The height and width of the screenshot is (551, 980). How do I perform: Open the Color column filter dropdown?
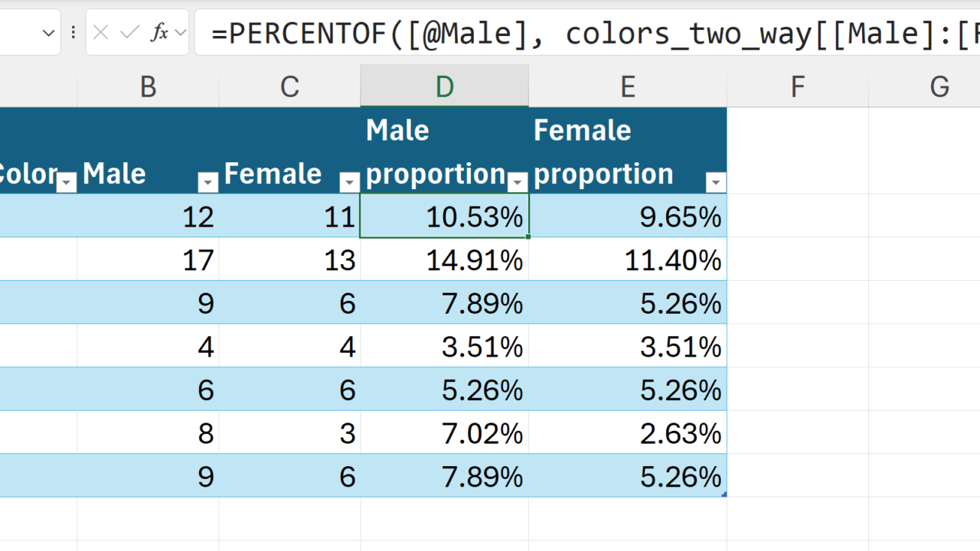(67, 182)
